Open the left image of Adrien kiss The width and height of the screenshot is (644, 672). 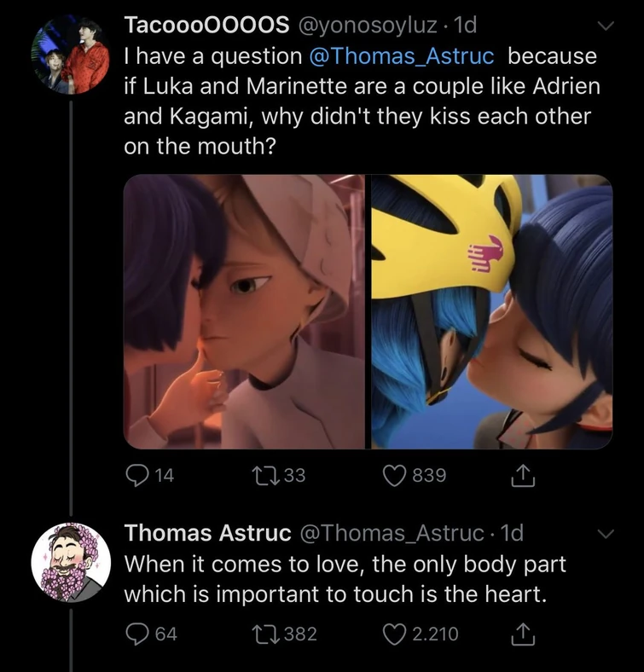point(244,311)
